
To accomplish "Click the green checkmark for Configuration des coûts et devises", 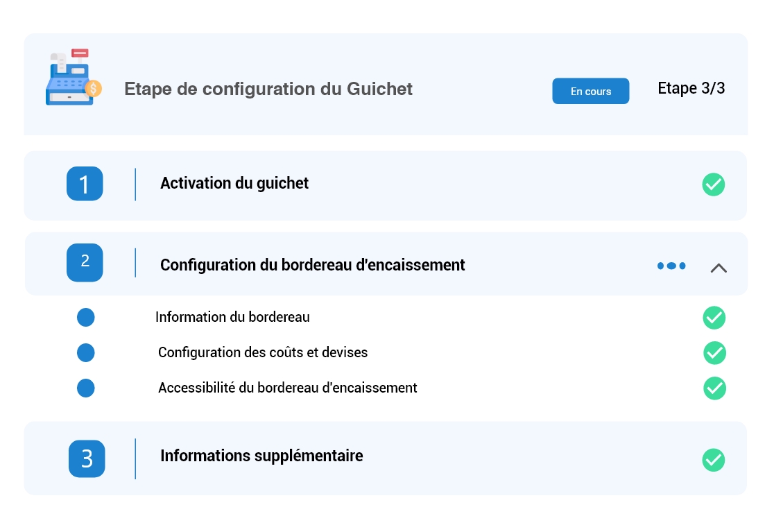I will point(714,352).
